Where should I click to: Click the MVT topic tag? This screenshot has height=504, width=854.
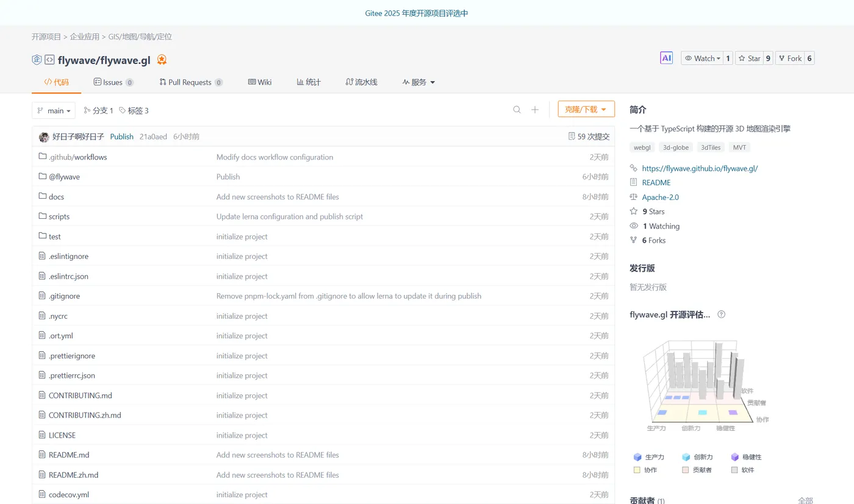(x=739, y=147)
